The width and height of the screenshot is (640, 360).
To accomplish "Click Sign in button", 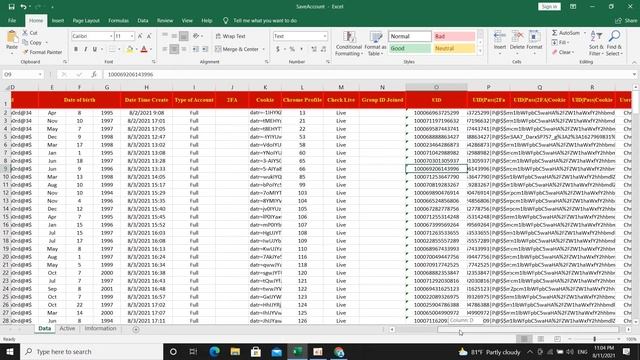I will (549, 7).
